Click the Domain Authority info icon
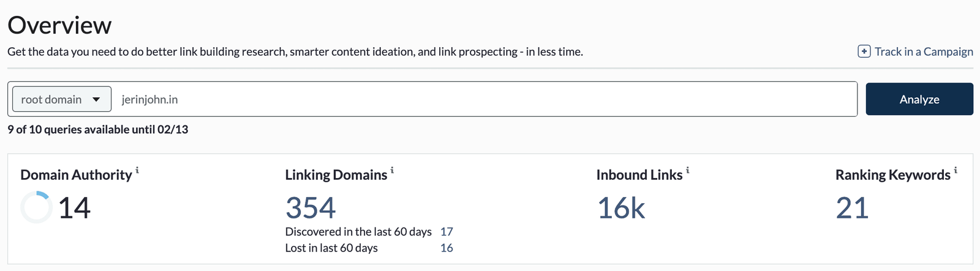Screen dimensions: 980x271 click(137, 170)
